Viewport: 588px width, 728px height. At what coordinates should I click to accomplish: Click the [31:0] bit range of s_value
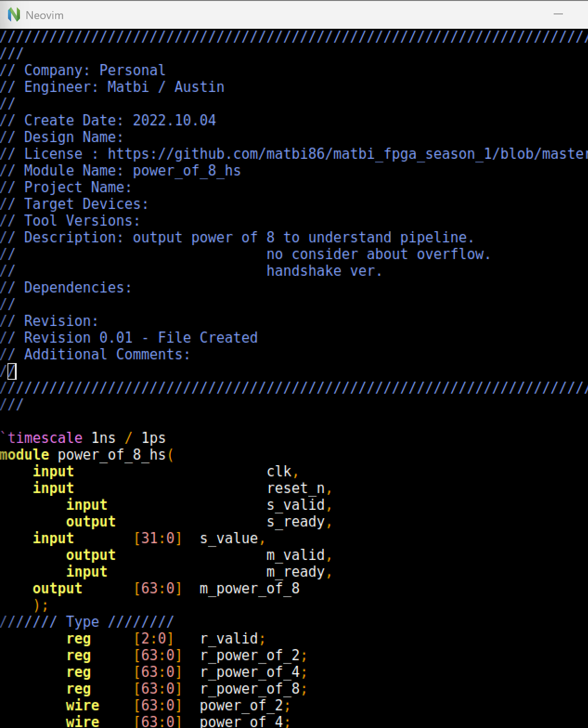point(158,538)
